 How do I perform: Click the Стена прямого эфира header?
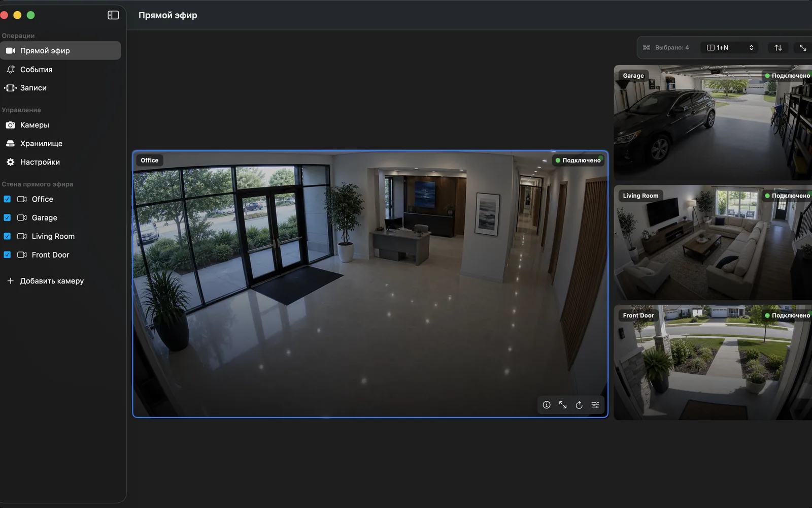tap(38, 184)
